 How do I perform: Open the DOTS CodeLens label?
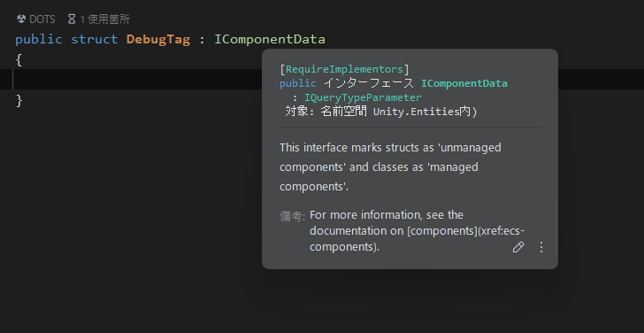point(42,19)
